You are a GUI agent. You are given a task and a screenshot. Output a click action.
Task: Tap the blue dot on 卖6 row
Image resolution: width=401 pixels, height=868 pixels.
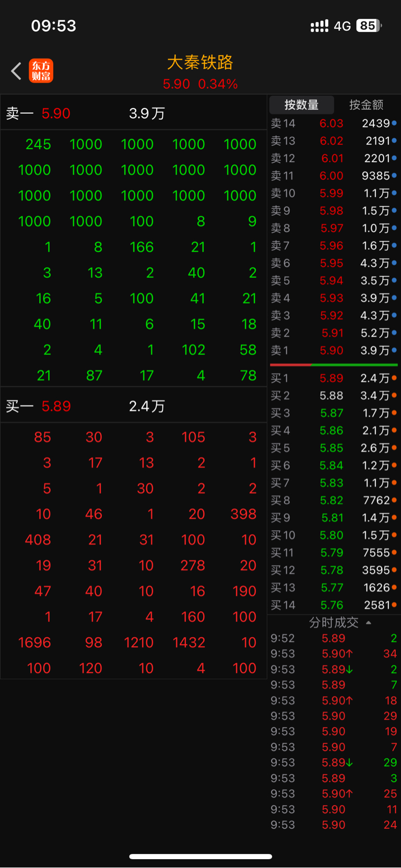click(x=394, y=263)
